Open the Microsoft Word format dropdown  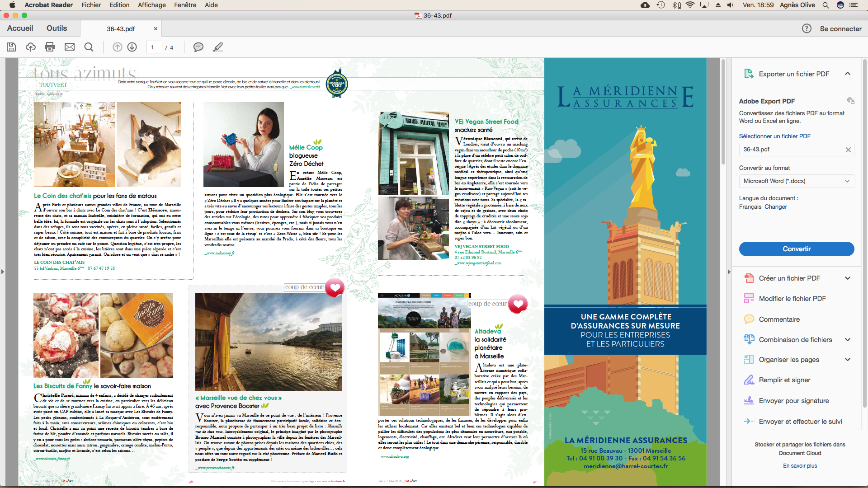pyautogui.click(x=796, y=181)
